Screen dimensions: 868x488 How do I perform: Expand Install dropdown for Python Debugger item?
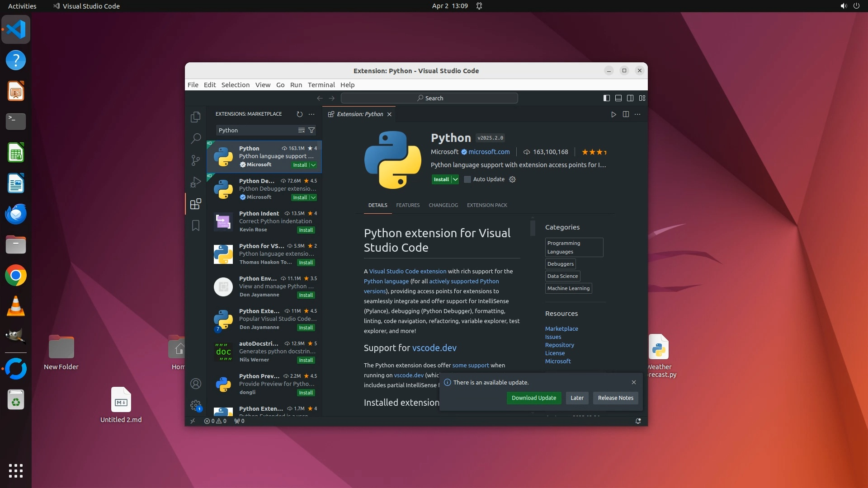pos(313,197)
